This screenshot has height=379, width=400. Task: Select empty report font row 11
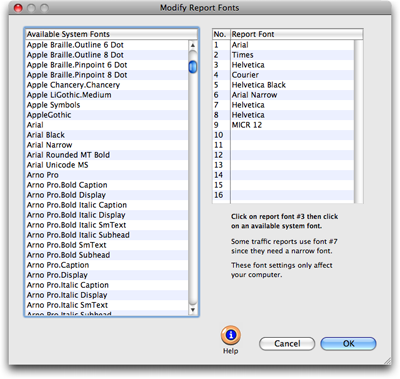click(283, 145)
